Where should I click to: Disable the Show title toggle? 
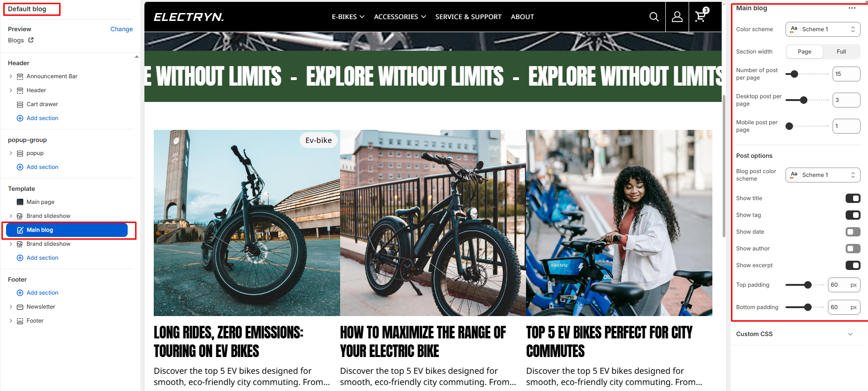click(x=853, y=198)
